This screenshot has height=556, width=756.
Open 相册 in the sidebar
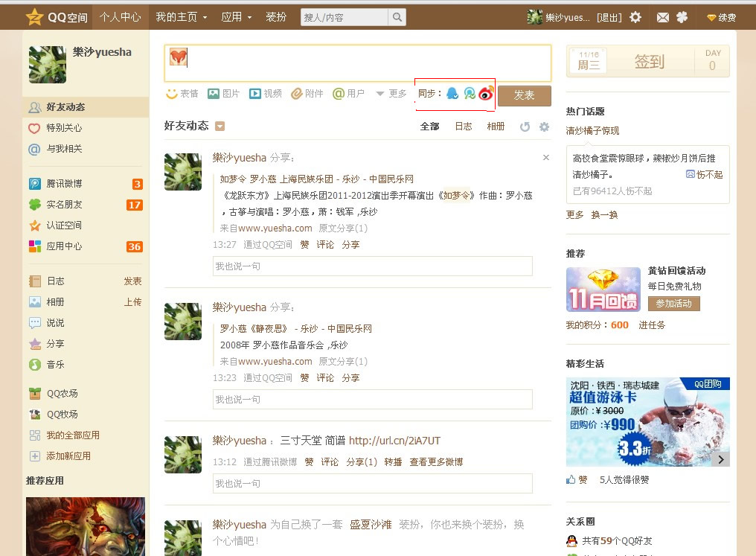tap(56, 302)
